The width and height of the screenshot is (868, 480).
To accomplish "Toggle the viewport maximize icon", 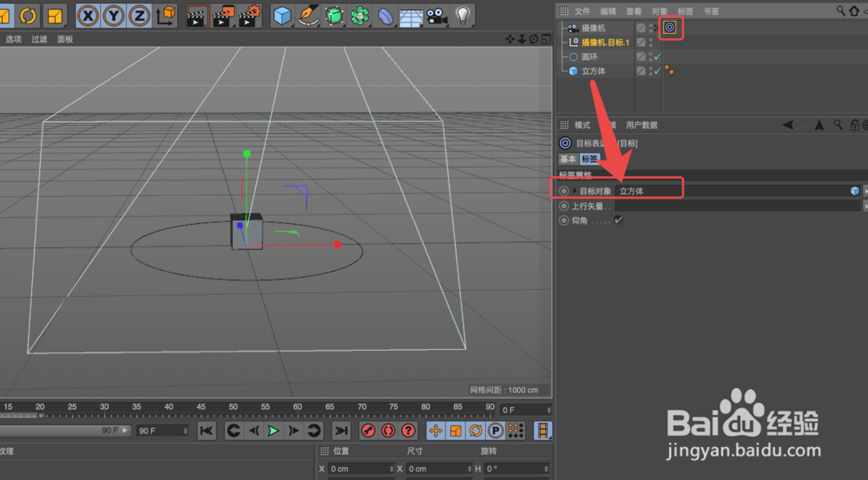I will pos(546,39).
